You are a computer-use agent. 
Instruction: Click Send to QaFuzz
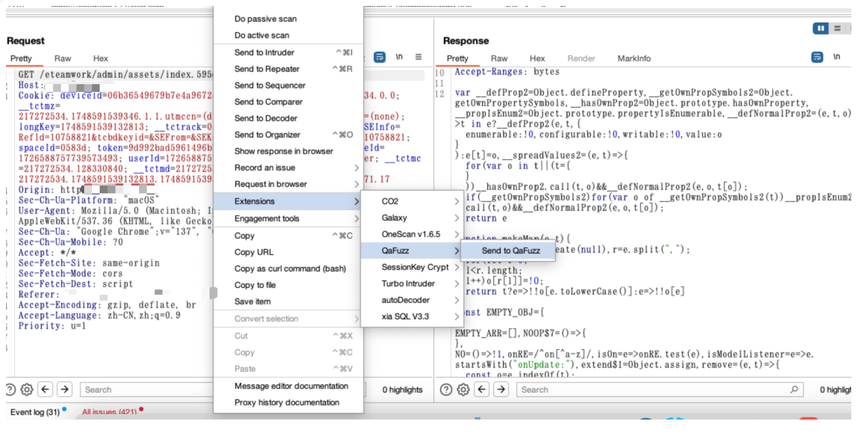pyautogui.click(x=510, y=251)
